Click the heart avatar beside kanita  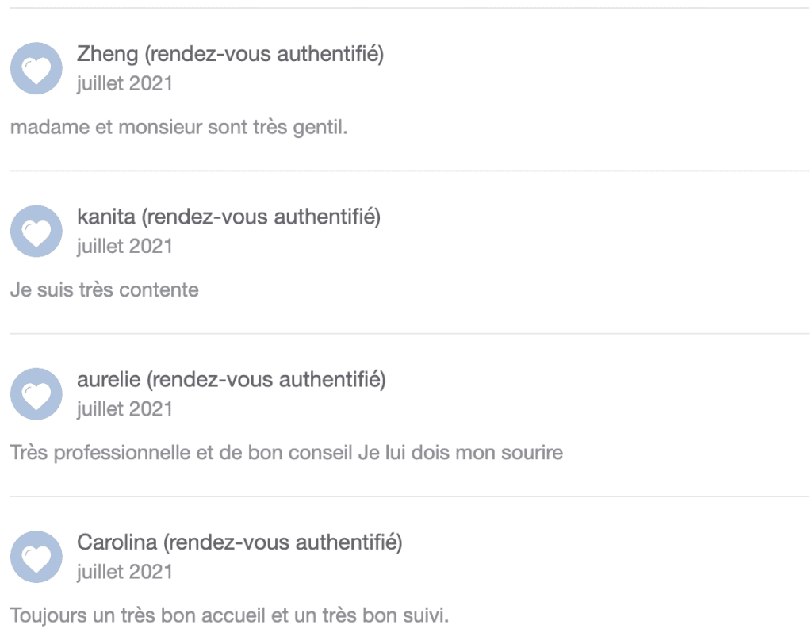[36, 231]
